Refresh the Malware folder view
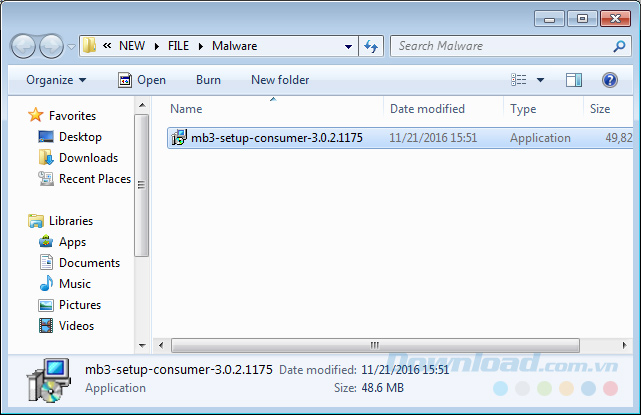Viewport: 641px width, 415px height. coord(371,46)
